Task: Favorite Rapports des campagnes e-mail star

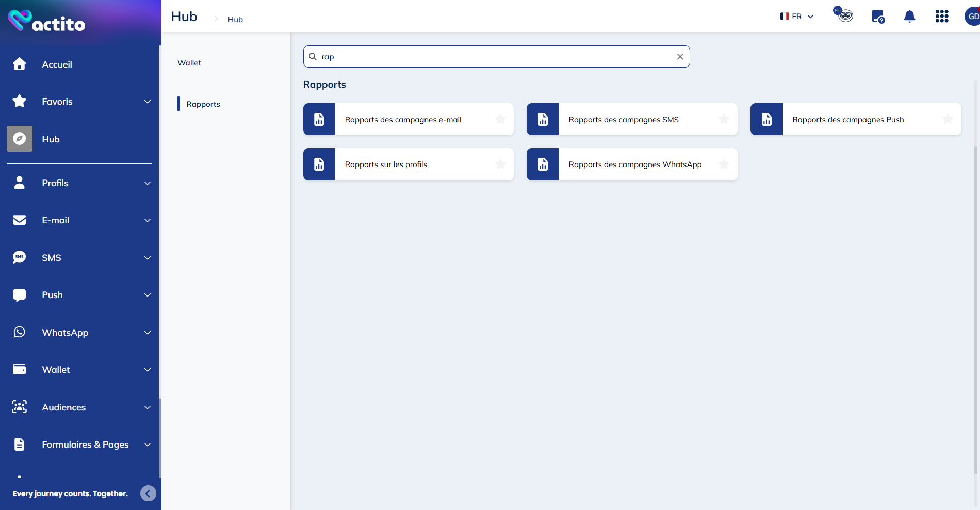Action: pyautogui.click(x=500, y=120)
